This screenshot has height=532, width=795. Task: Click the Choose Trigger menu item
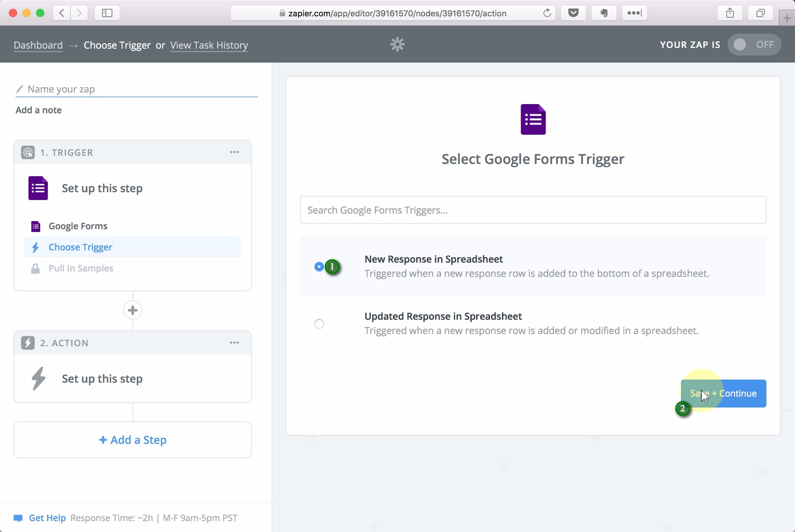click(x=80, y=246)
